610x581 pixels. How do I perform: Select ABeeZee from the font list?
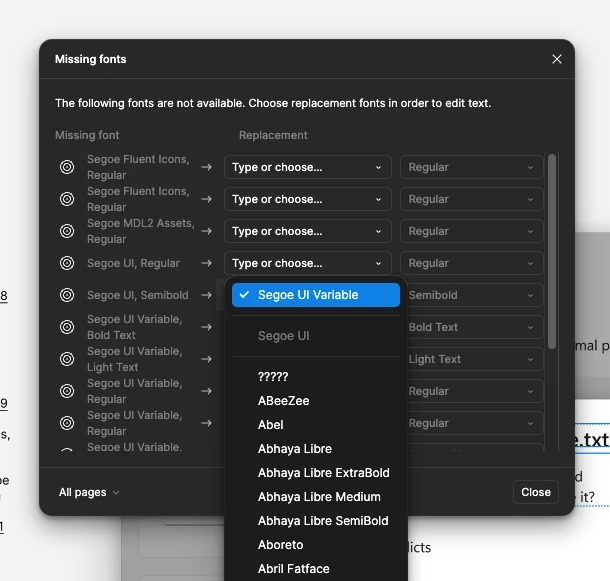pos(316,401)
